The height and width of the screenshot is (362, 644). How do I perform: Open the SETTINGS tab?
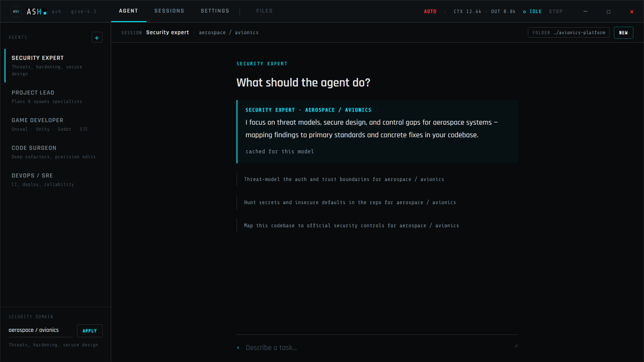(x=215, y=11)
